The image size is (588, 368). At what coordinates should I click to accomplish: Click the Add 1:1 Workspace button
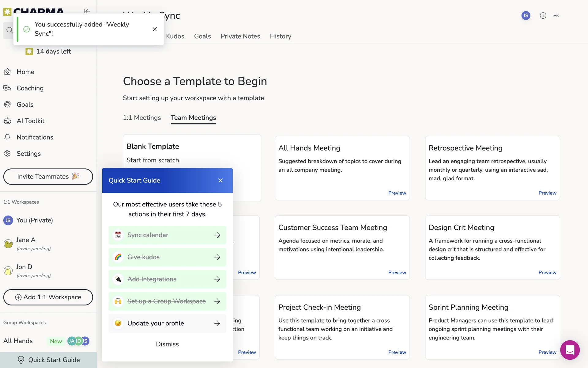pos(48,297)
